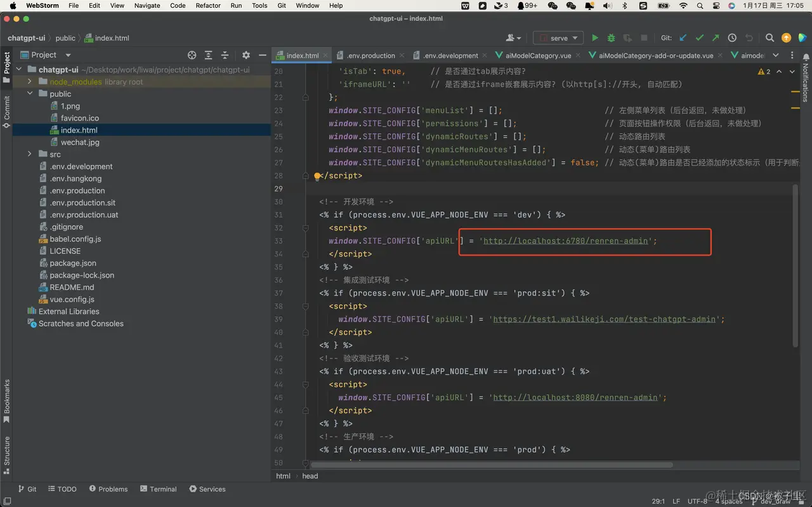
Task: Click the Collapse All icon in the Project panel
Action: [x=225, y=55]
